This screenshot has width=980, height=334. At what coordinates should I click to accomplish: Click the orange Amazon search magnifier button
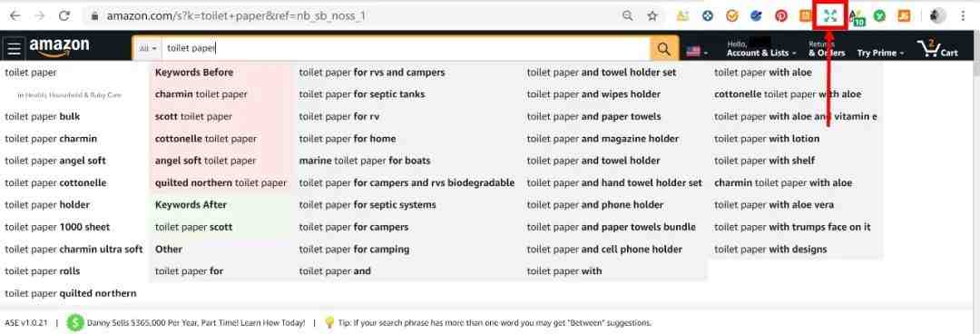(x=664, y=48)
